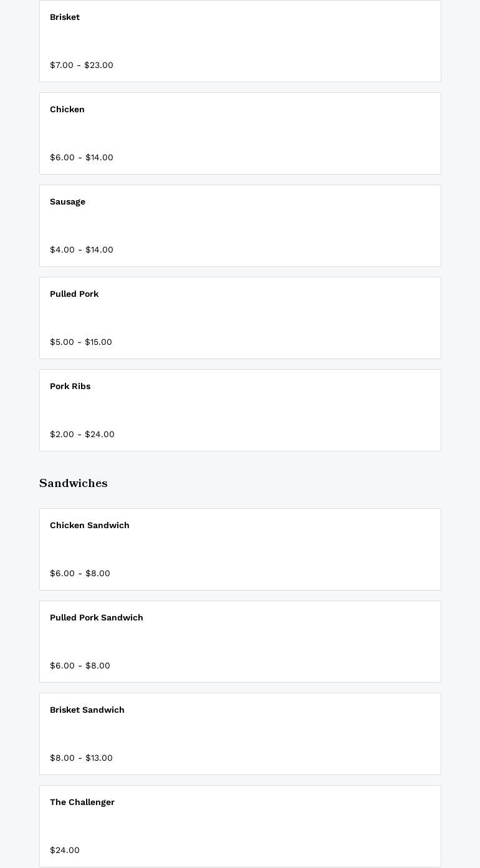The height and width of the screenshot is (868, 480).
Task: Open the Sausage menu item
Action: (67, 202)
